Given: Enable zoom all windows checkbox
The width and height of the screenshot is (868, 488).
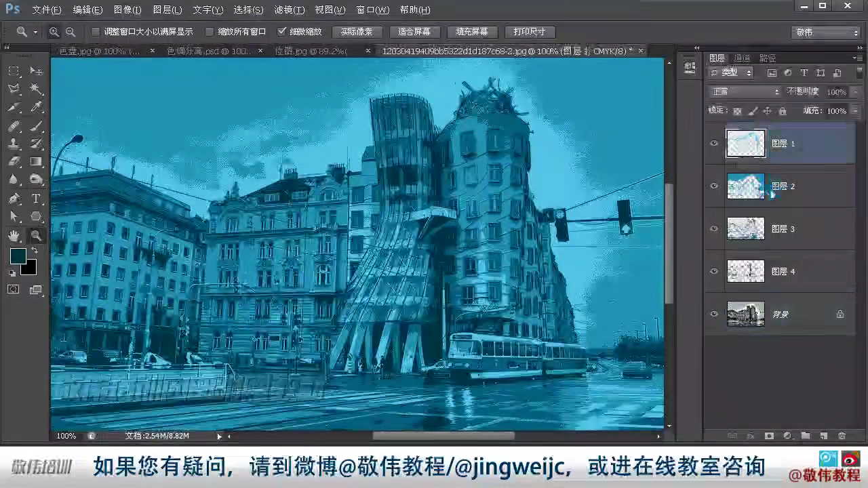Looking at the screenshot, I should point(210,32).
